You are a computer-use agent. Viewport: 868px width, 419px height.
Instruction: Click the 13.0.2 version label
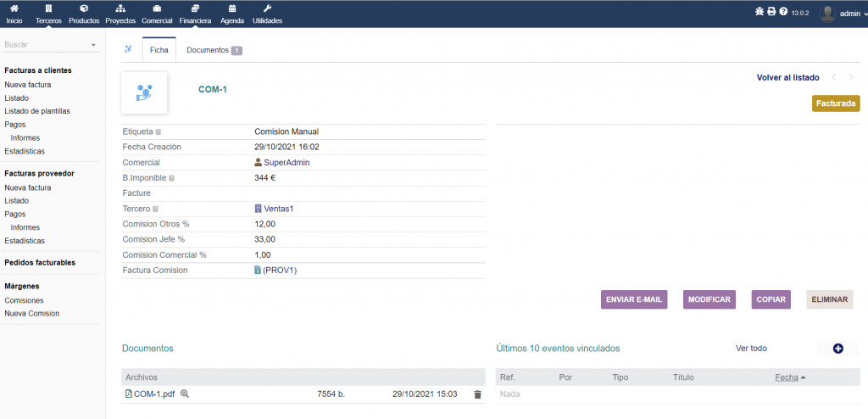coord(800,13)
